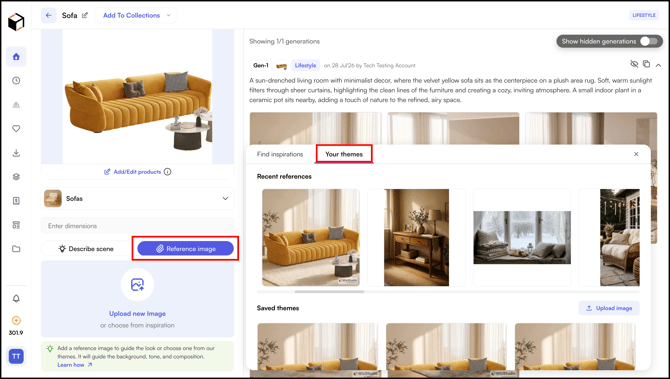Switch to Find inspirations tab

tap(280, 154)
